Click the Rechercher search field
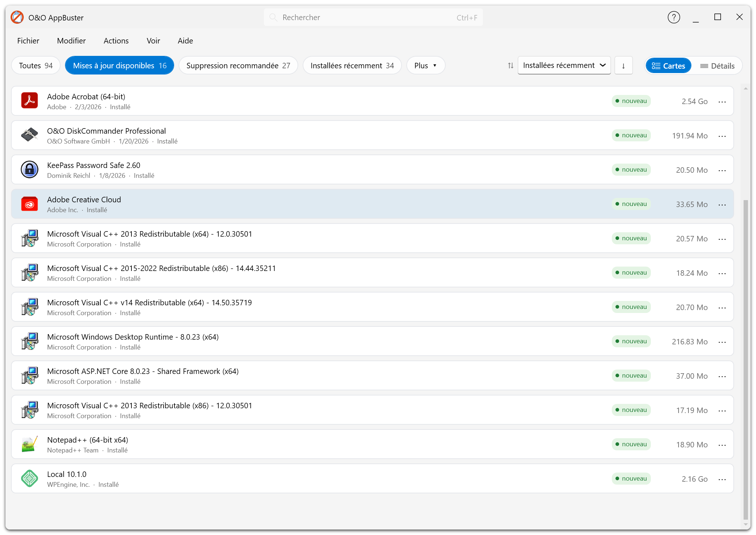Viewport: 756px width, 535px height. click(373, 17)
